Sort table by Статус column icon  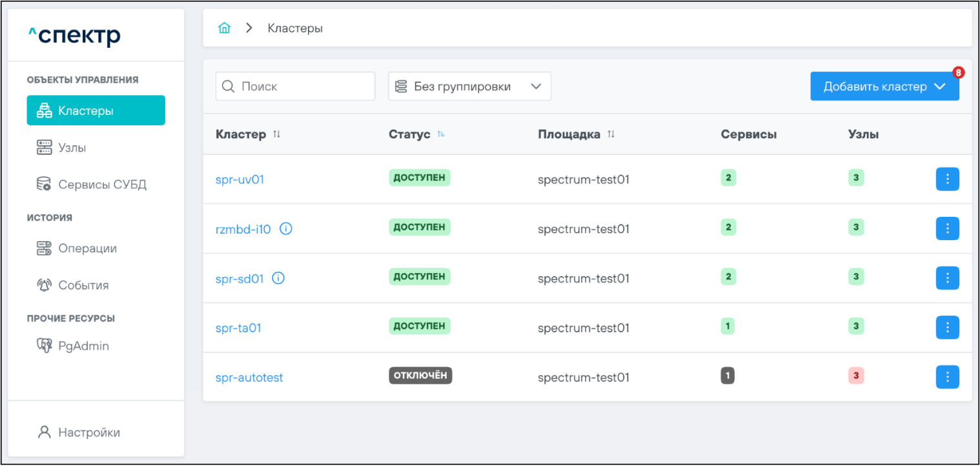[x=442, y=134]
